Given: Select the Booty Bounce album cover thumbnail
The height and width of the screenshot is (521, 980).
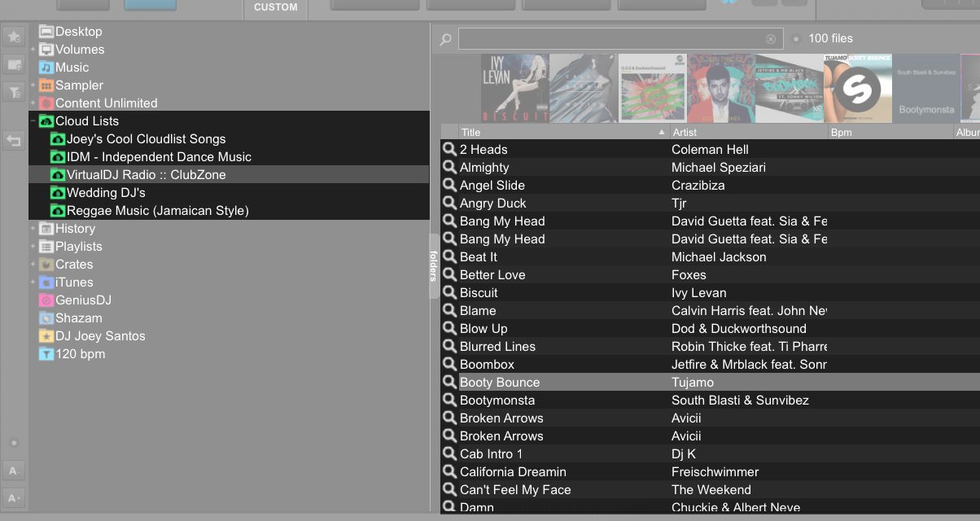Looking at the screenshot, I should coord(858,89).
